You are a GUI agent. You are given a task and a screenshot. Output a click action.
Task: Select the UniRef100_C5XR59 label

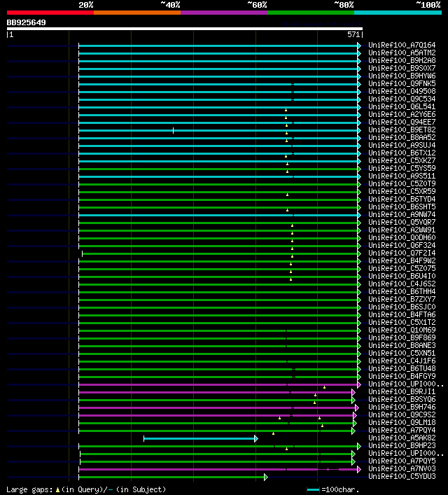click(x=402, y=192)
